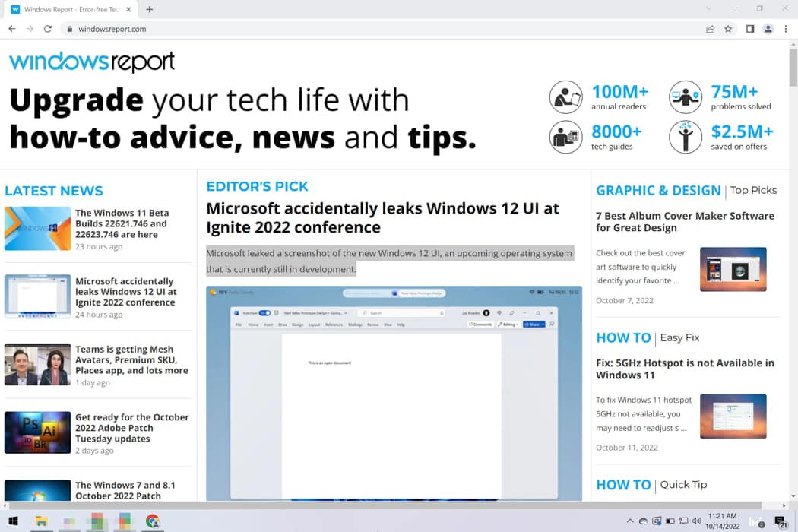The height and width of the screenshot is (532, 798).
Task: Open the browser side panel icon
Action: [750, 29]
